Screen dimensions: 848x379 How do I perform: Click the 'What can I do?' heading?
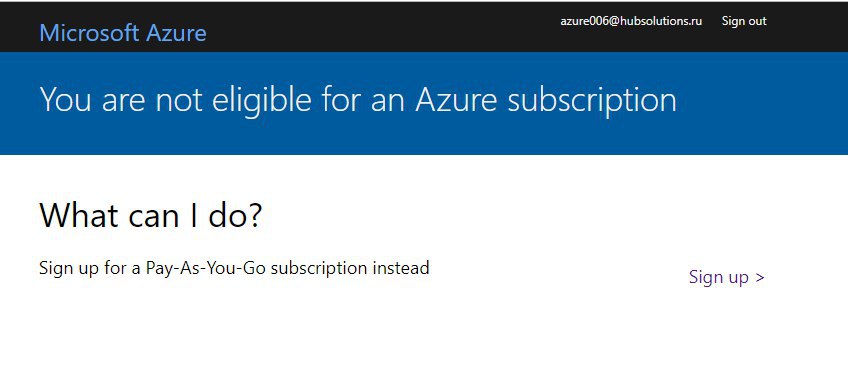coord(150,215)
